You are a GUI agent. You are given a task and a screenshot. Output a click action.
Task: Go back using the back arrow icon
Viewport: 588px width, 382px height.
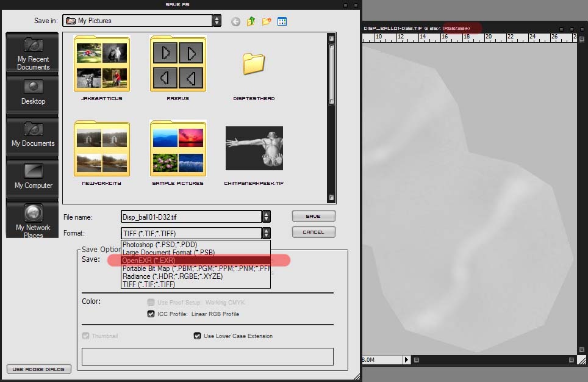point(235,22)
